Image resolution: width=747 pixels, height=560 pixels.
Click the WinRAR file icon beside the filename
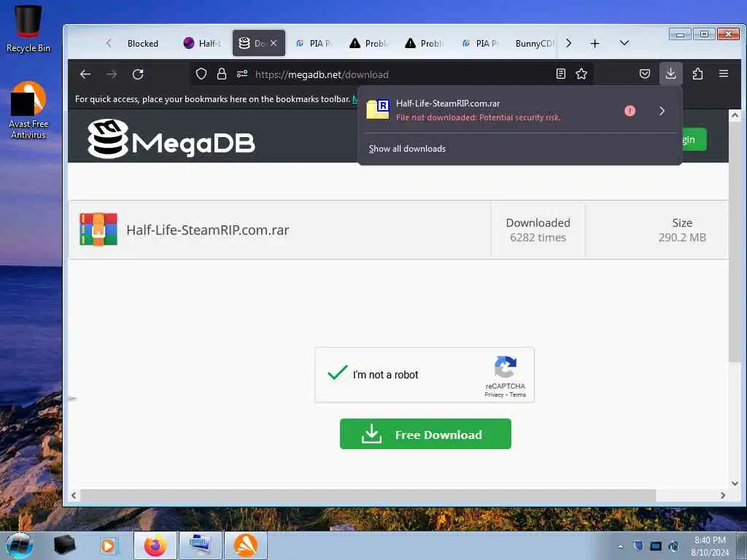pos(98,230)
